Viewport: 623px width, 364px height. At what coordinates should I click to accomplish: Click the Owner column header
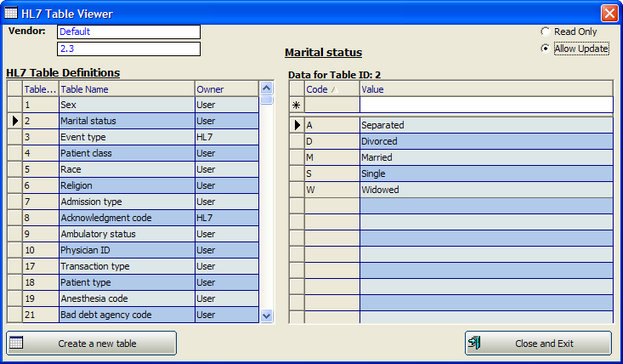226,89
